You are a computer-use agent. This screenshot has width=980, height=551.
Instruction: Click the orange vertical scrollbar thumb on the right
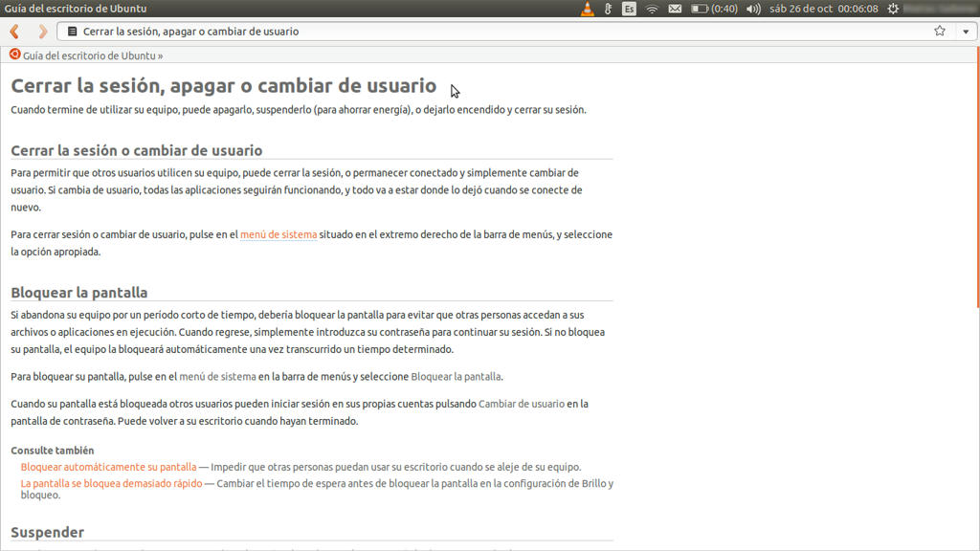point(977,178)
